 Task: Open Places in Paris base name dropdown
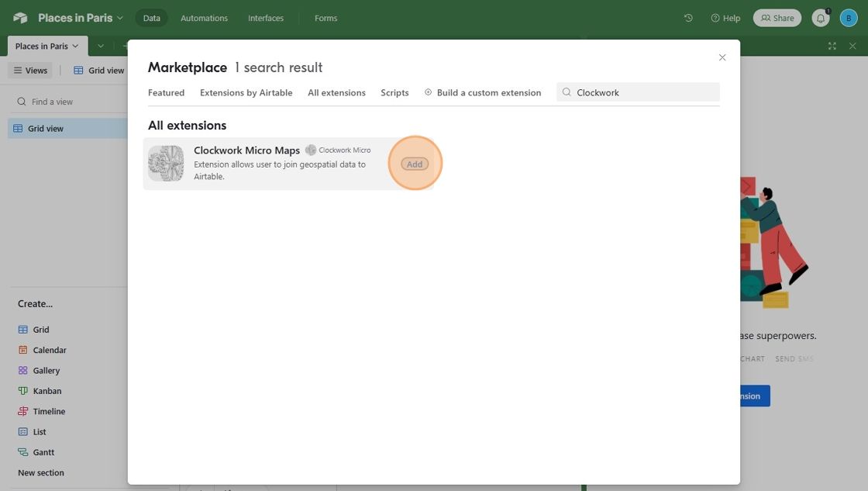click(x=81, y=18)
